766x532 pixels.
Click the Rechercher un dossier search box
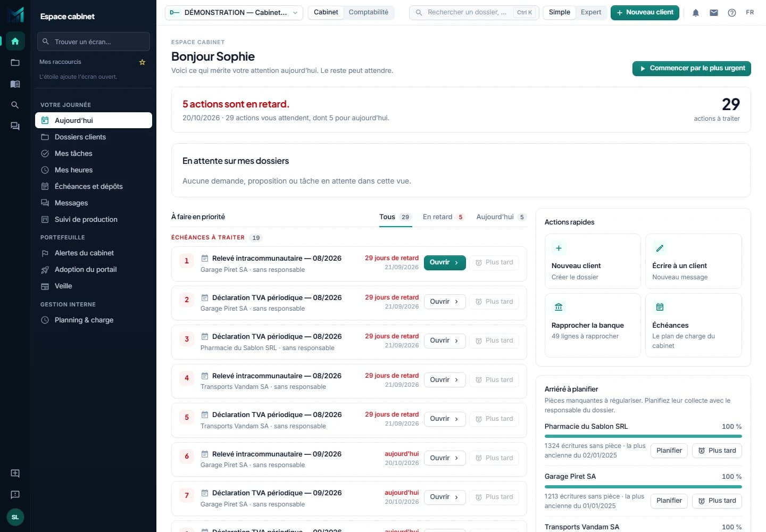pos(474,13)
